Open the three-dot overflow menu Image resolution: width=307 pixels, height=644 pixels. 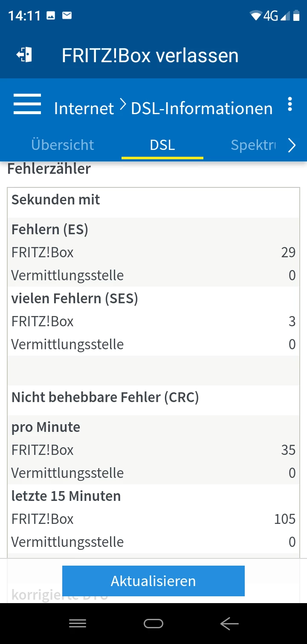(290, 104)
